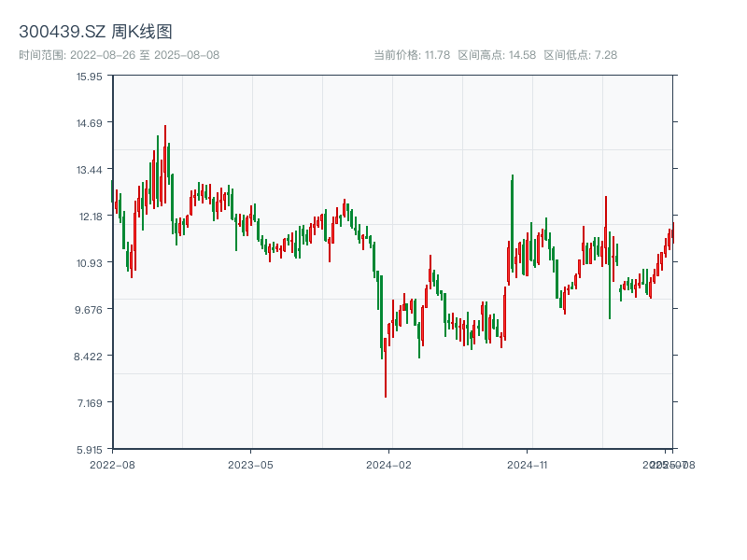Click the current price 11.78 label

[412, 55]
